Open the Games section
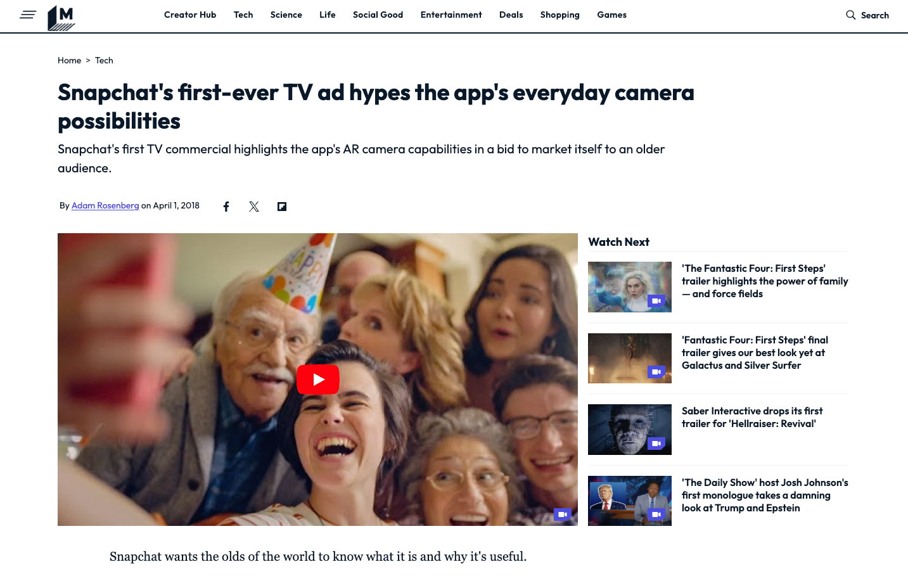The width and height of the screenshot is (908, 588). point(612,15)
